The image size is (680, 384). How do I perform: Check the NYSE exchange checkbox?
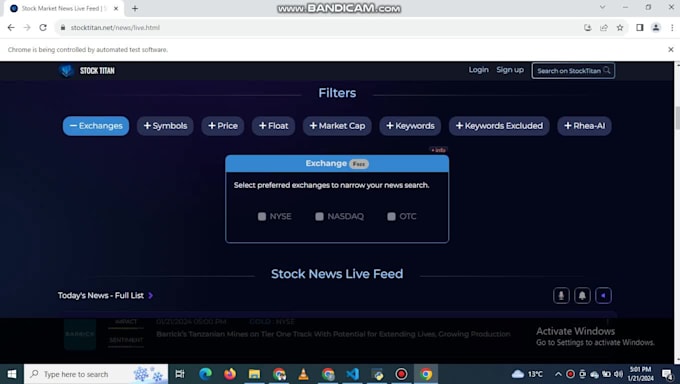262,216
